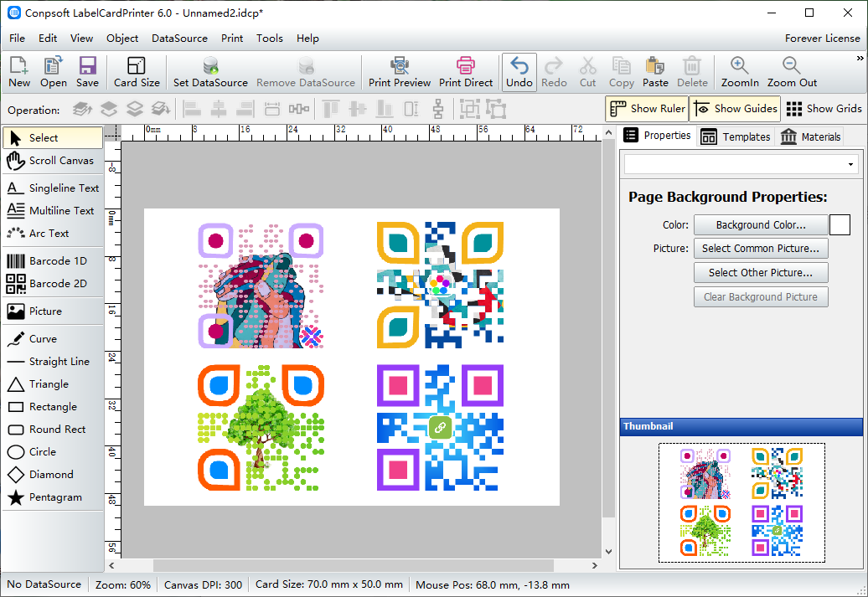Zoom out of the canvas
Viewport: 868px width, 597px height.
792,72
